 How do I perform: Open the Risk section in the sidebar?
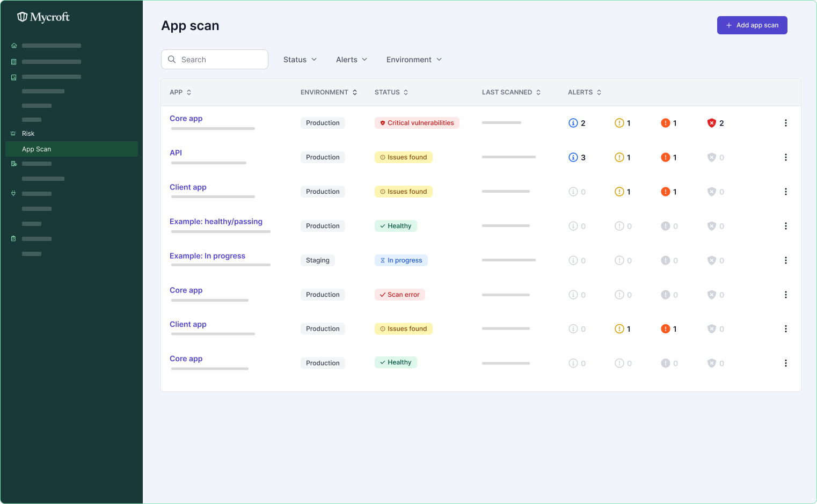click(x=28, y=134)
